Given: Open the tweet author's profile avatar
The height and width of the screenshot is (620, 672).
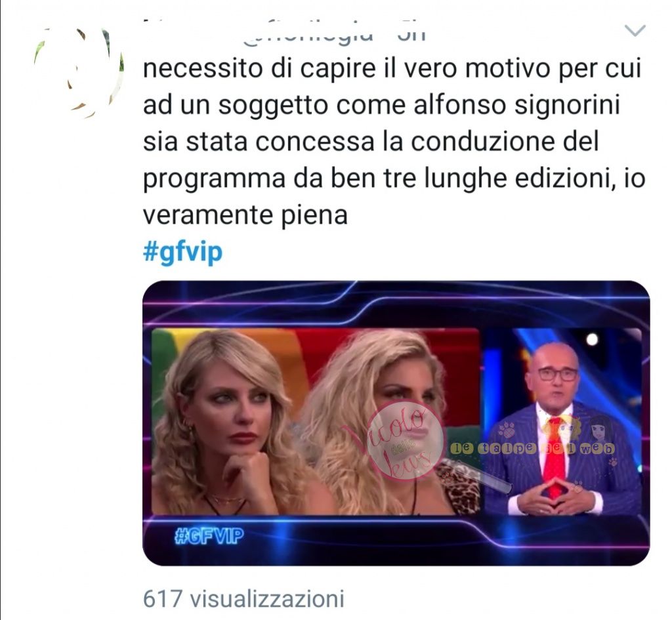Looking at the screenshot, I should pyautogui.click(x=79, y=72).
